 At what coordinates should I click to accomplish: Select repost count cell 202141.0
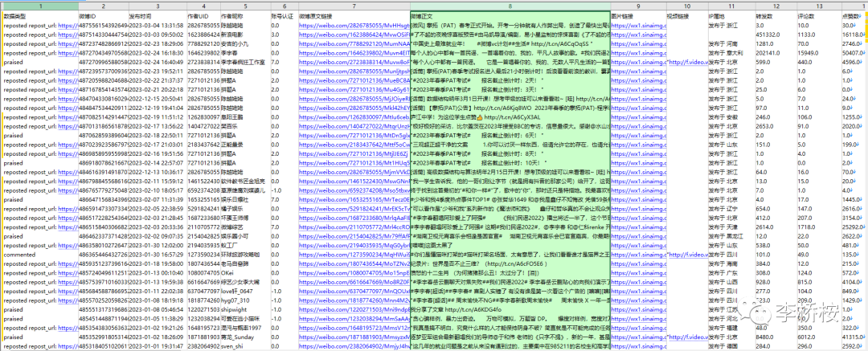pyautogui.click(x=776, y=53)
